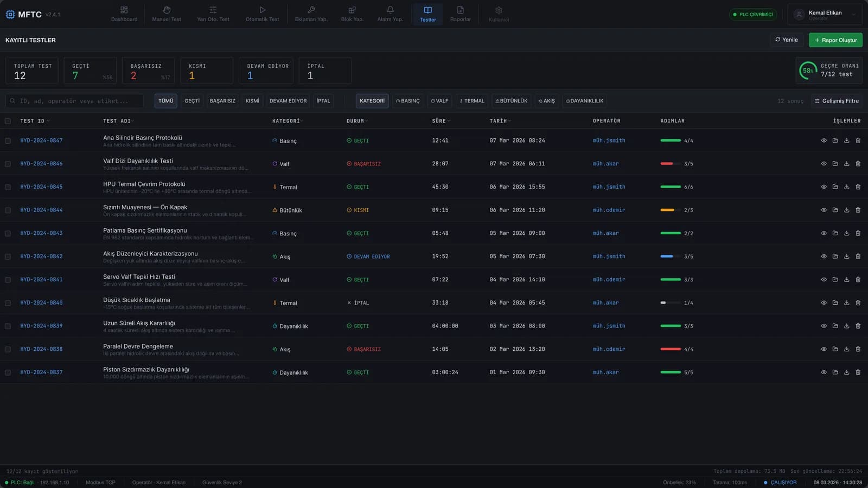Check the HYD-2024-0847 row checkbox

tap(8, 140)
